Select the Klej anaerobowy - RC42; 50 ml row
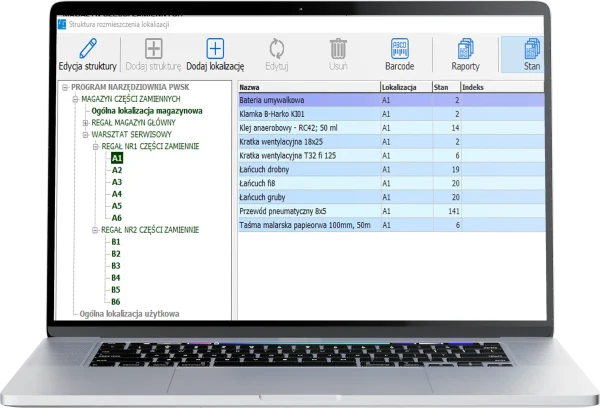This screenshot has height=408, width=600. click(x=391, y=128)
